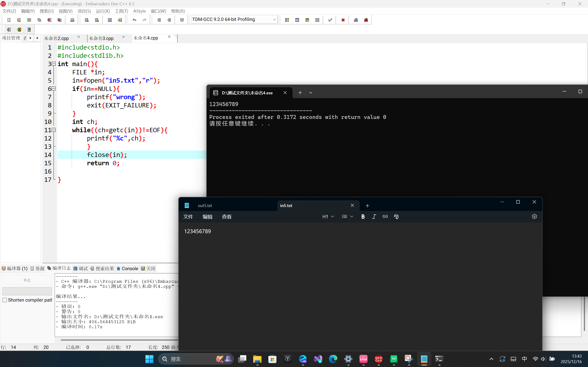The height and width of the screenshot is (367, 588).
Task: Collapse the while loop fold marker at line 11
Action: (x=54, y=130)
